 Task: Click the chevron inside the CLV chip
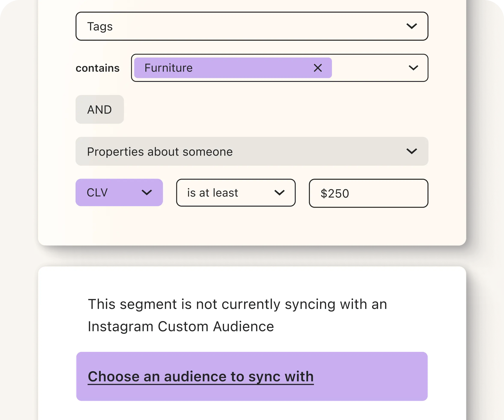click(147, 192)
